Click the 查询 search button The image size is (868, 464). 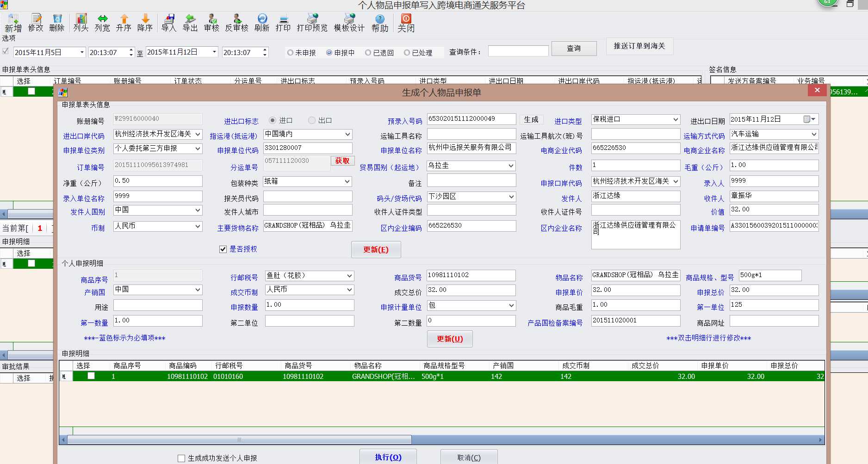[574, 48]
